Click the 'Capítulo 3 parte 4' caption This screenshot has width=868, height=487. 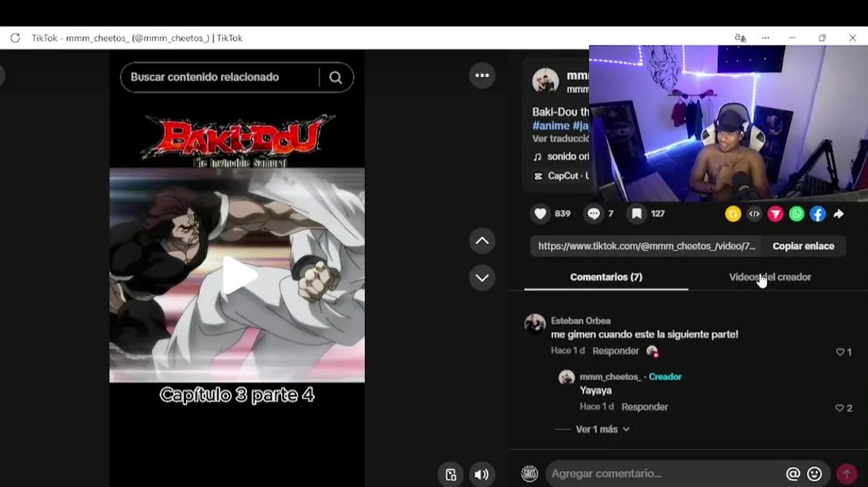point(237,395)
